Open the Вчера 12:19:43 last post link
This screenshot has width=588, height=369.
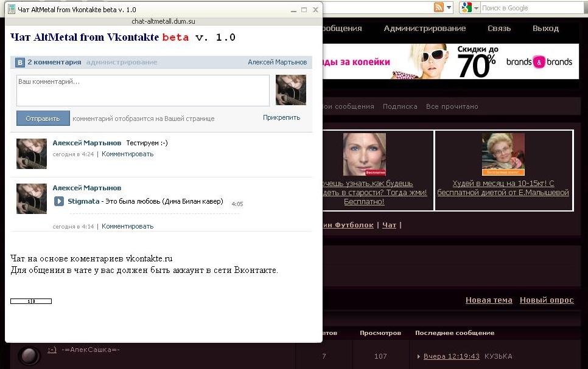pyautogui.click(x=451, y=356)
